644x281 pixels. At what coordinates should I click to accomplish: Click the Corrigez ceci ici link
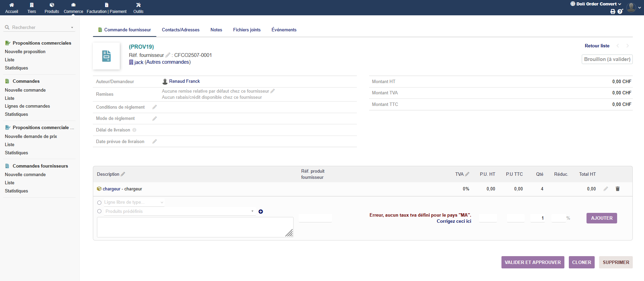click(454, 221)
